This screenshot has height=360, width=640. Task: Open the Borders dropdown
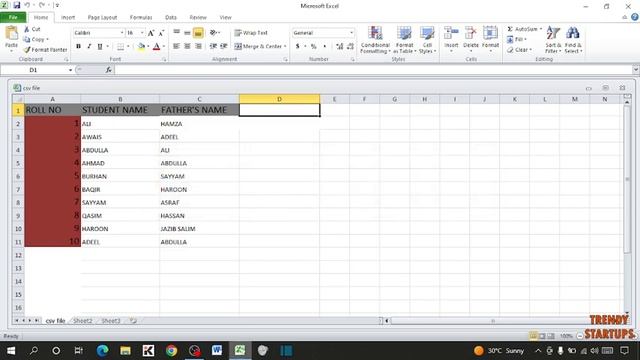point(128,47)
